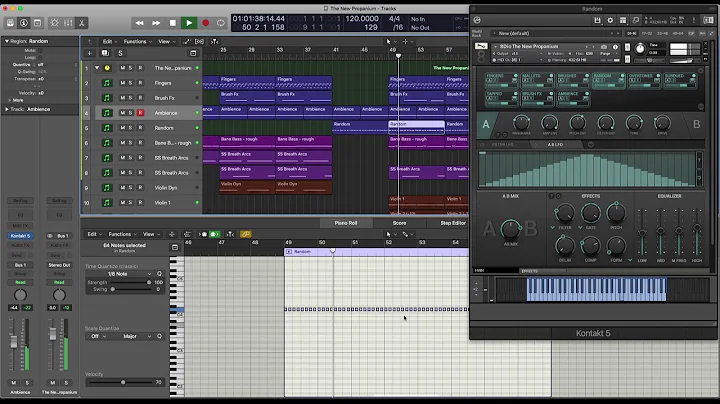Click the Fast Forward transport button
Screen dimensions: 720x404
(156, 23)
